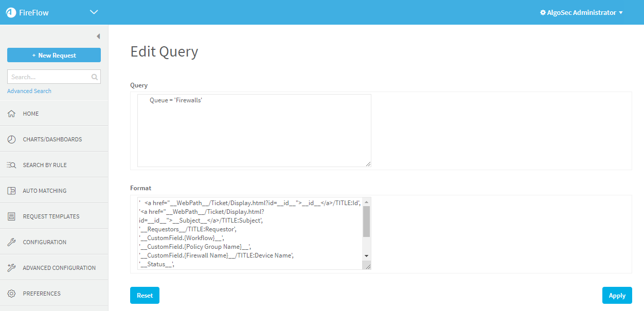Click the Charts/Dashboards pie icon
644x311 pixels.
pos(11,139)
